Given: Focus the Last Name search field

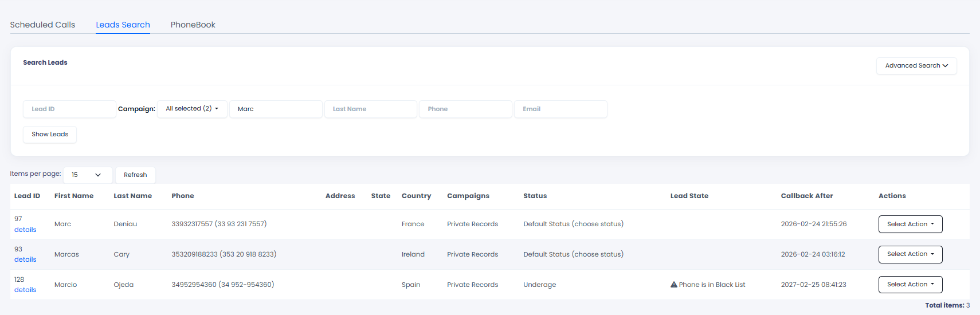Looking at the screenshot, I should tap(371, 109).
